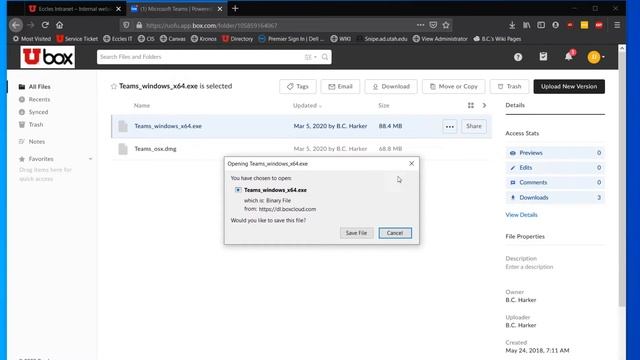The height and width of the screenshot is (360, 640).
Task: Click the Tags button
Action: point(298,87)
